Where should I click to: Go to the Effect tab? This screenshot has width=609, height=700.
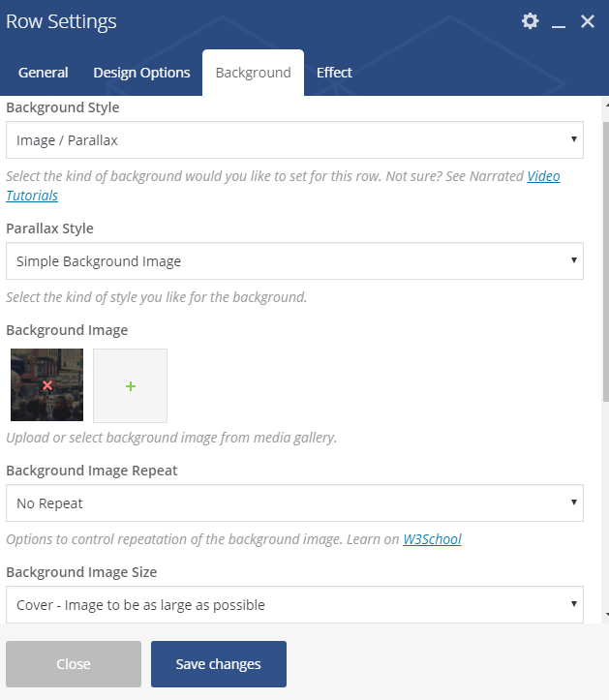[334, 73]
